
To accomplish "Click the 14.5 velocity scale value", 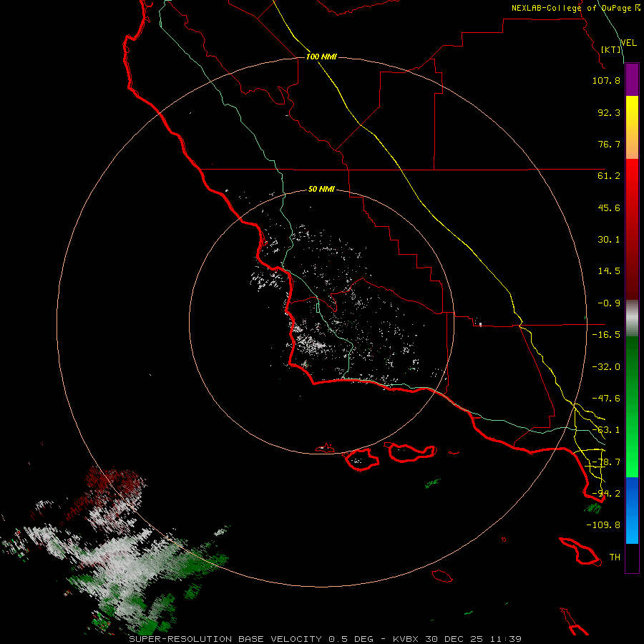I will [x=609, y=271].
